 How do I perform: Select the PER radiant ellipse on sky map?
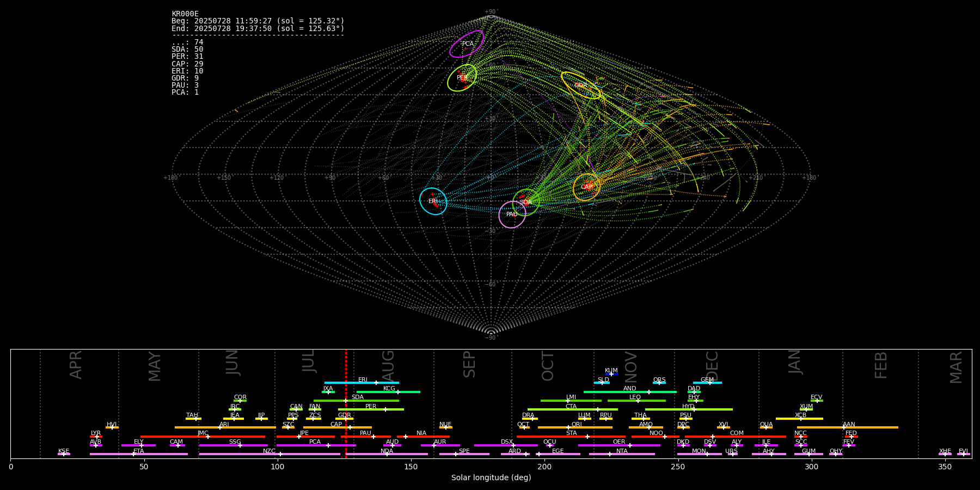coord(462,78)
